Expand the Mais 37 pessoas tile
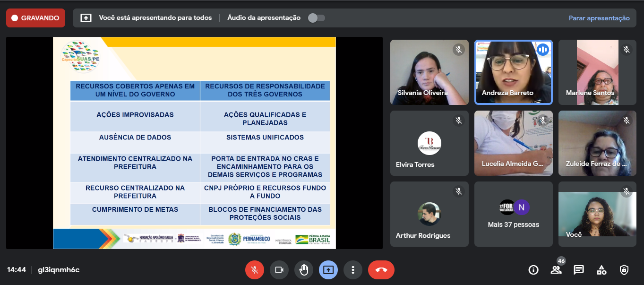This screenshot has width=644, height=285. [x=513, y=214]
